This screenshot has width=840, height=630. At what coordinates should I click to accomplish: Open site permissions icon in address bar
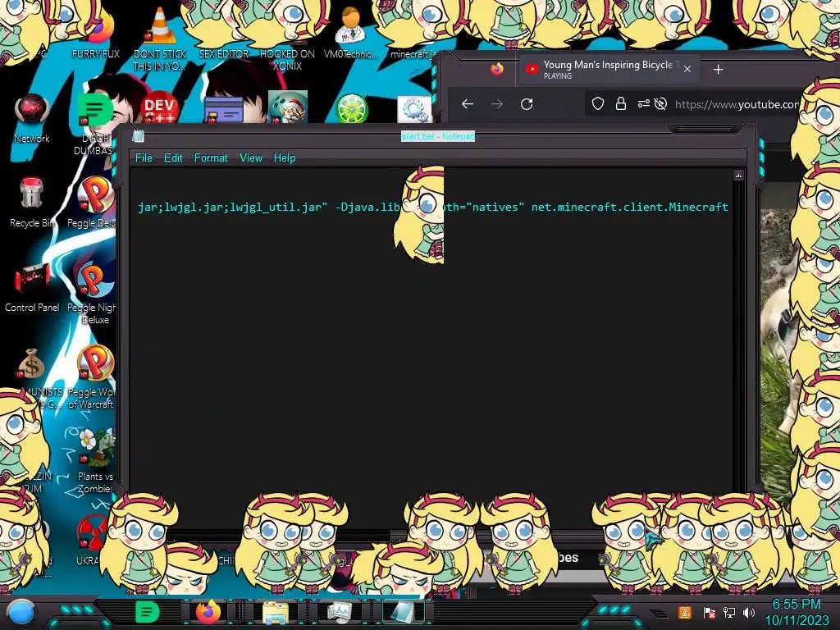tap(643, 104)
